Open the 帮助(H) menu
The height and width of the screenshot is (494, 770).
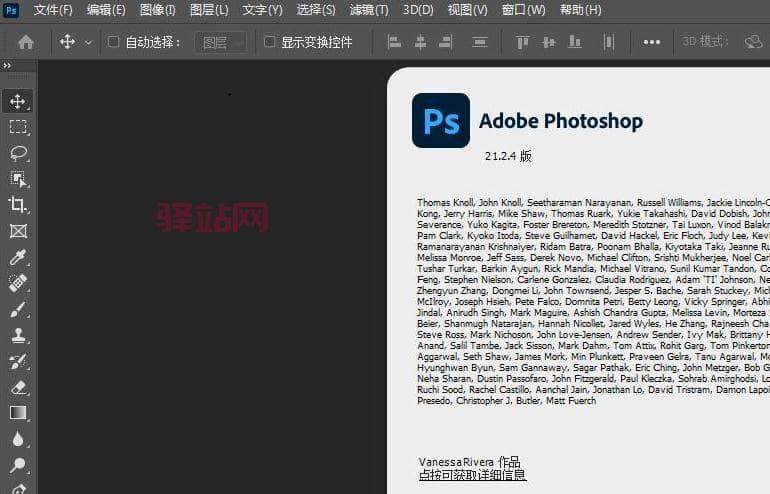click(x=580, y=10)
